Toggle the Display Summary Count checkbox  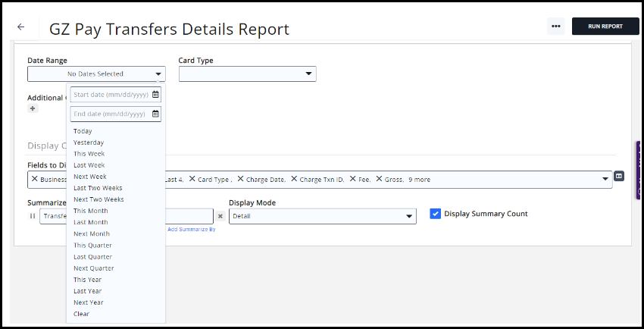point(435,214)
